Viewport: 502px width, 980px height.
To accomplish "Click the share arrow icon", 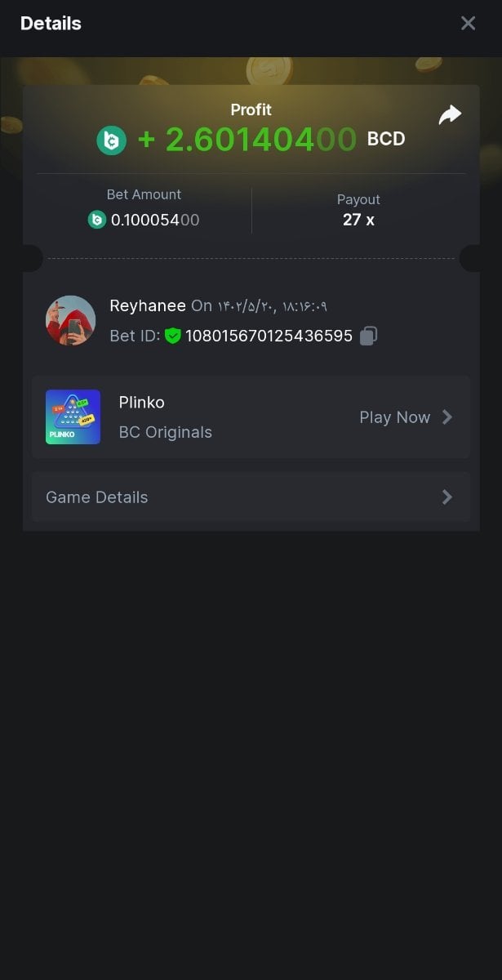I will 450,115.
